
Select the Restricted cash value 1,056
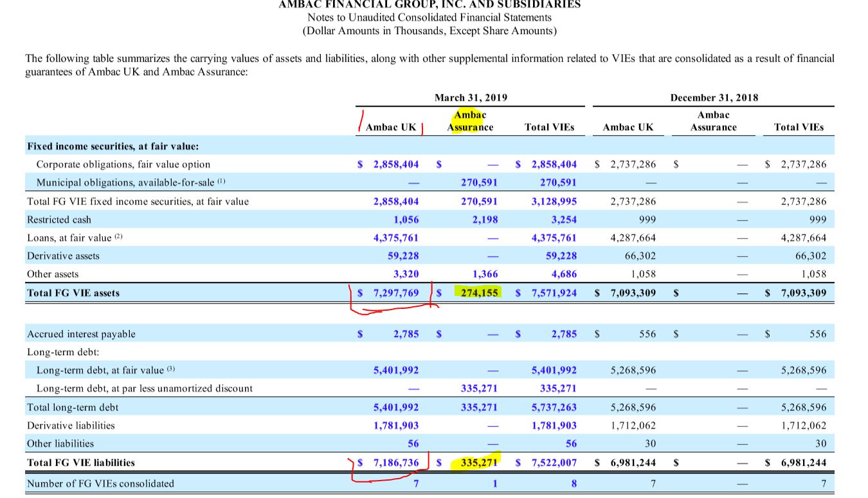(406, 219)
